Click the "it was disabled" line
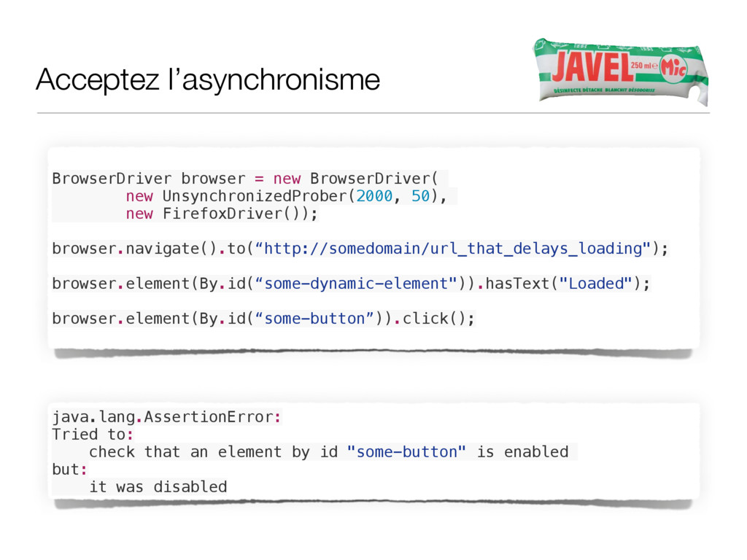Viewport: 747px width, 560px height. click(x=158, y=486)
